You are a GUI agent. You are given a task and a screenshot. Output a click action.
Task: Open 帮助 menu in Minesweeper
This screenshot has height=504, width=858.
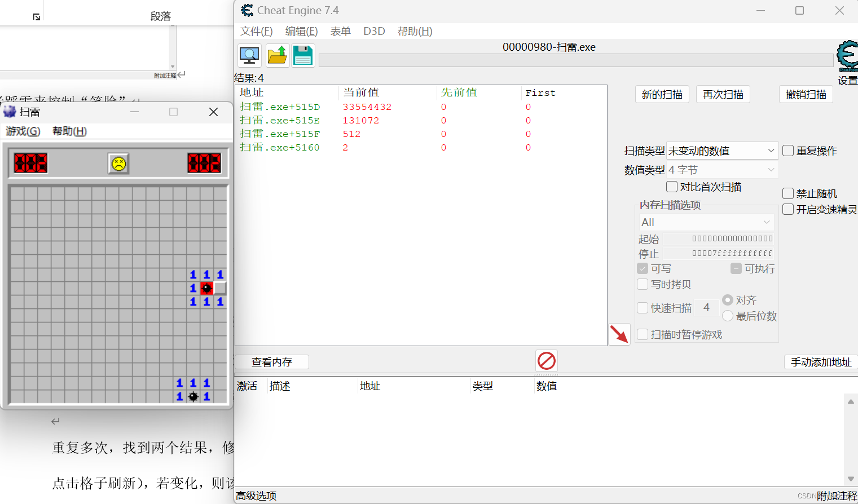tap(69, 131)
